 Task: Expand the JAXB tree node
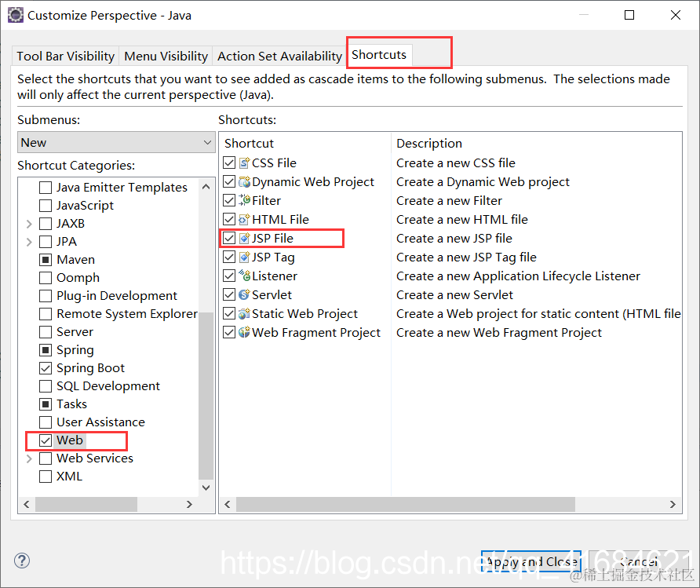coord(29,223)
